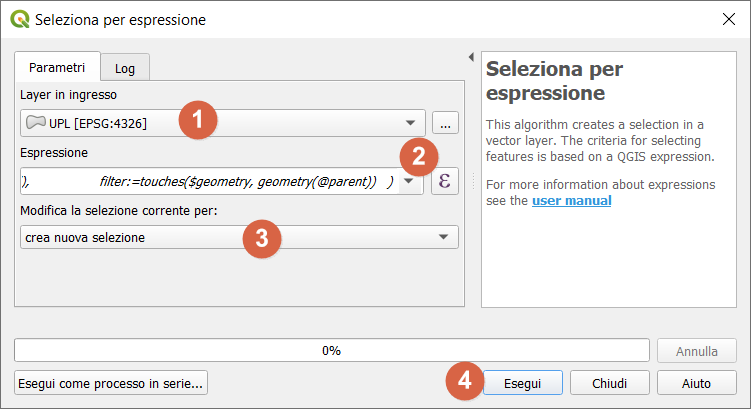This screenshot has width=751, height=409.
Task: Expand the Layer in ingresso dropdown
Action: click(410, 123)
